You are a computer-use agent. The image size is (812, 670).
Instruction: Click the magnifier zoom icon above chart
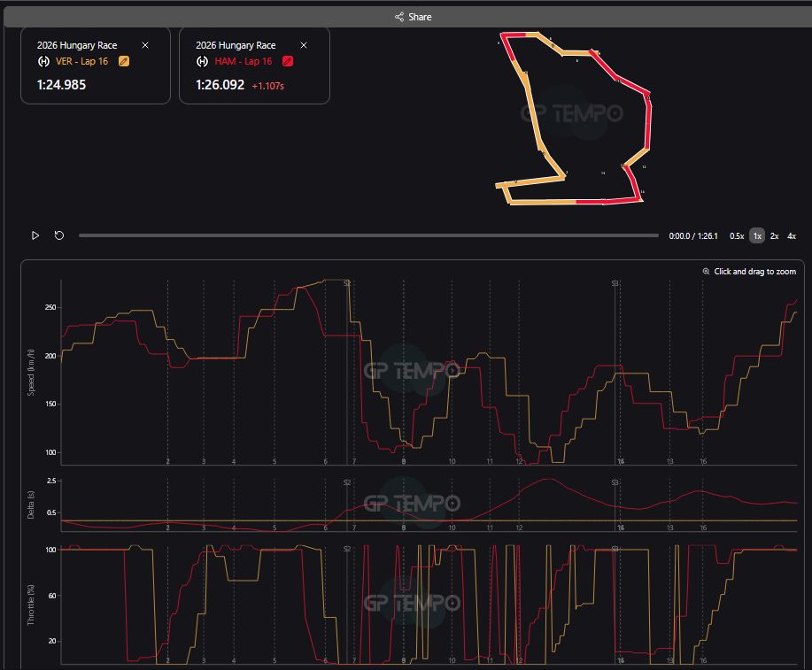click(x=706, y=272)
